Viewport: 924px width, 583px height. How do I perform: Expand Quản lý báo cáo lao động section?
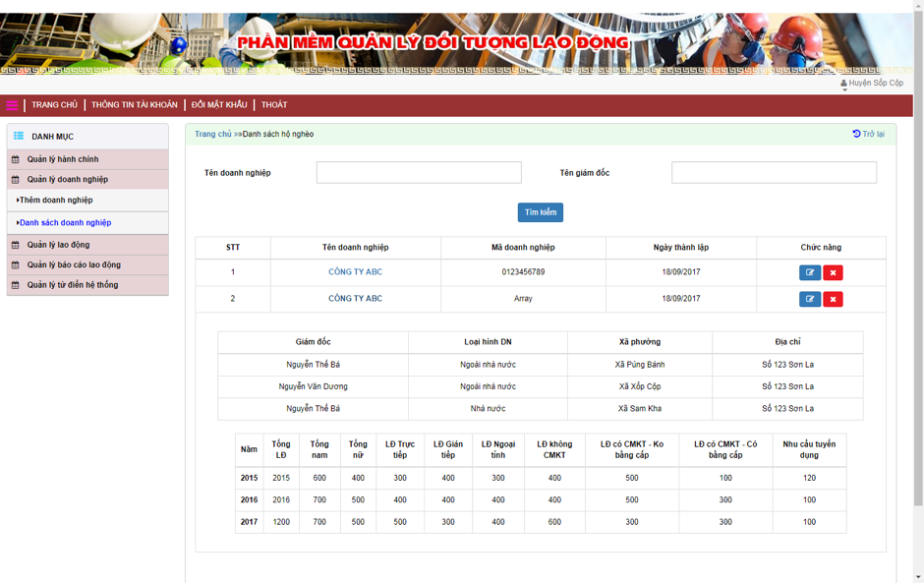pyautogui.click(x=74, y=264)
